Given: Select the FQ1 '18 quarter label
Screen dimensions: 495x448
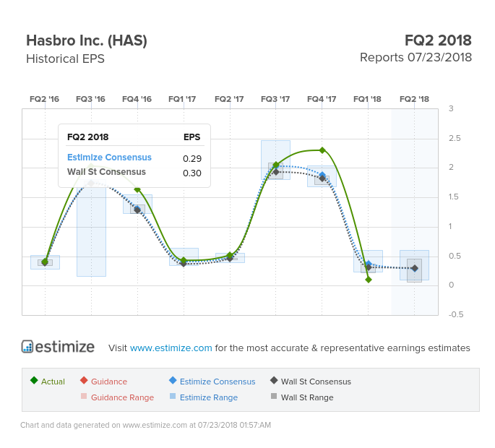Looking at the screenshot, I should [368, 99].
